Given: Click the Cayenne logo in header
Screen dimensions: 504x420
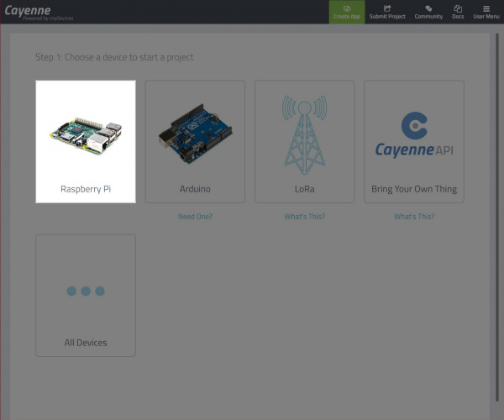Looking at the screenshot, I should 39,13.
